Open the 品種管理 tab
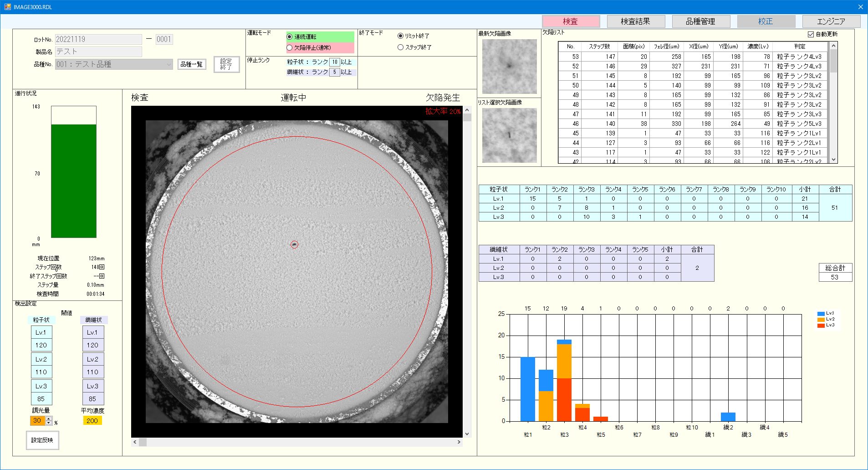Image resolution: width=868 pixels, height=470 pixels. (x=700, y=21)
